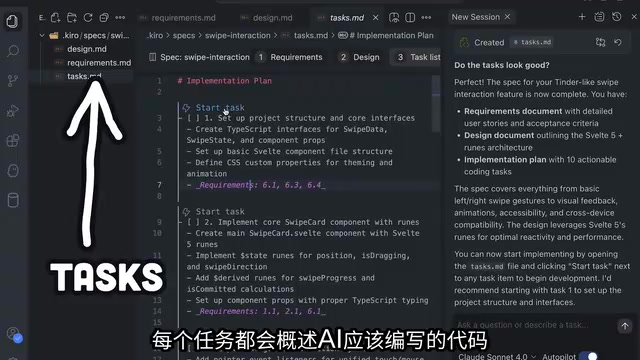Click Start task above task 2
Viewport: 640px width, 360px height.
[x=220, y=211]
